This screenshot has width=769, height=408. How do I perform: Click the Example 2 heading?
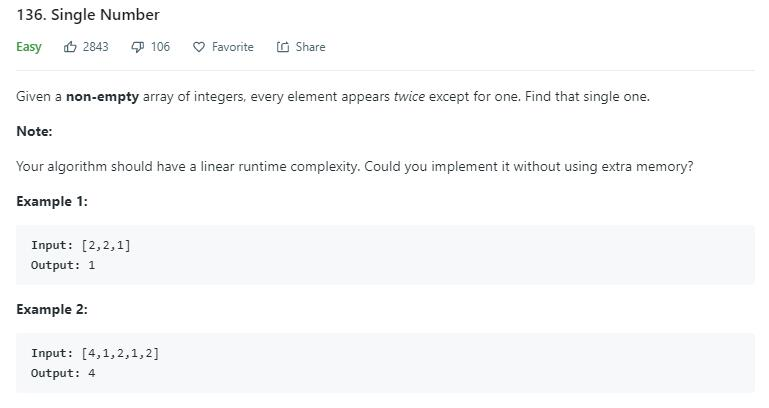click(x=52, y=309)
